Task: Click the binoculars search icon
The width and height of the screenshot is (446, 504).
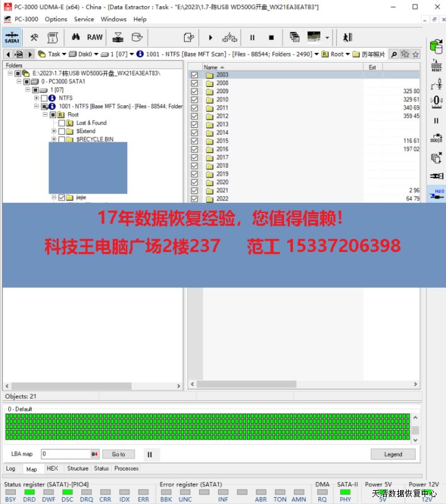Action: click(75, 37)
